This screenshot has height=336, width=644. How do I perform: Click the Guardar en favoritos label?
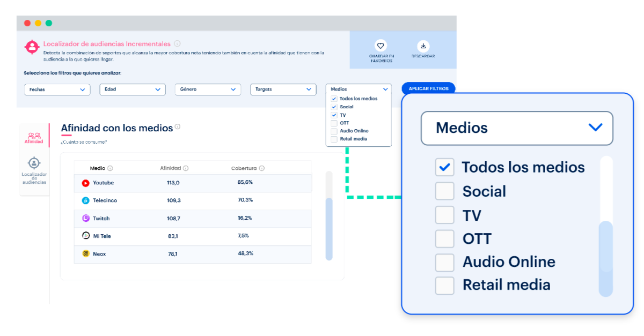382,58
